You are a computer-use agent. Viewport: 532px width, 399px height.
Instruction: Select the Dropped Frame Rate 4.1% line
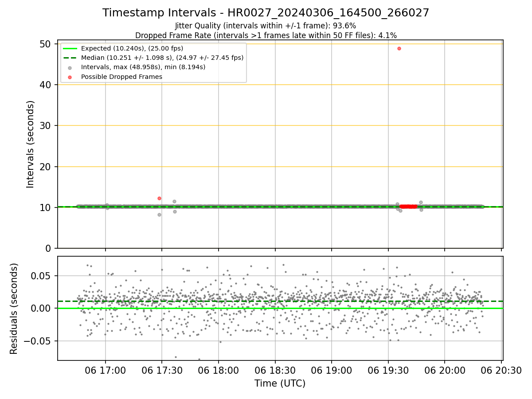[266, 35]
